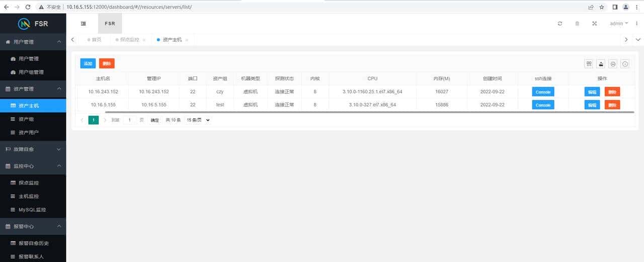Open 探点监控 in the sidebar
The height and width of the screenshot is (262, 644).
[33, 183]
